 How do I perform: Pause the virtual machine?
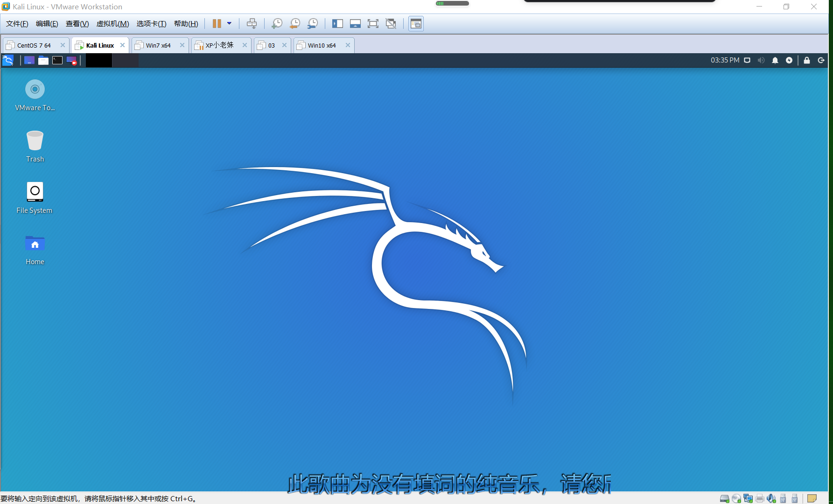(217, 23)
